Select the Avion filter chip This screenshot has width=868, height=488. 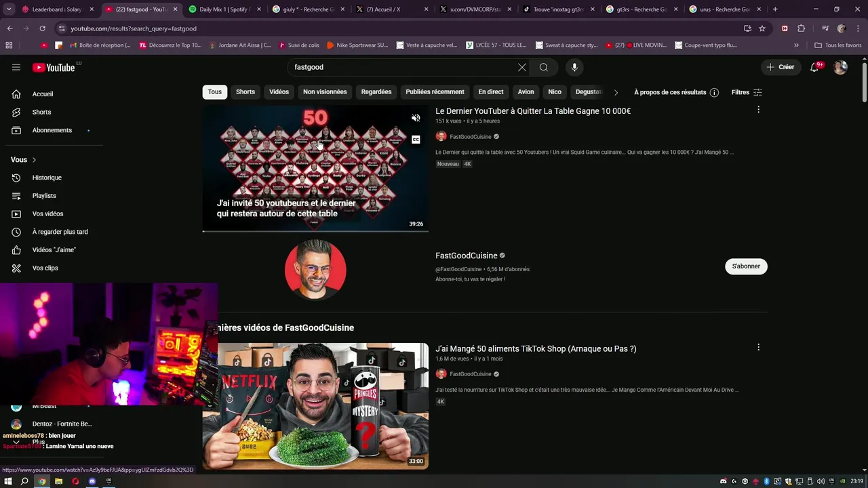(526, 92)
